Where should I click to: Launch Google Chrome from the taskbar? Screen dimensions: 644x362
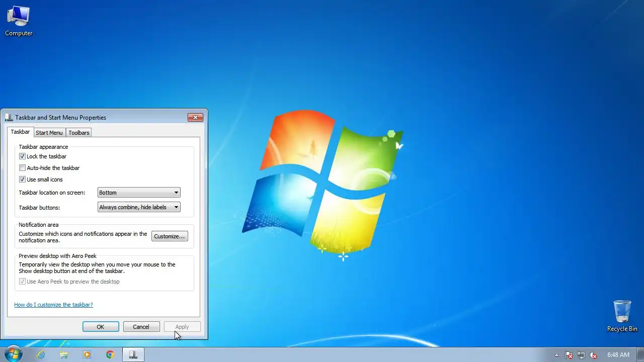(110, 354)
